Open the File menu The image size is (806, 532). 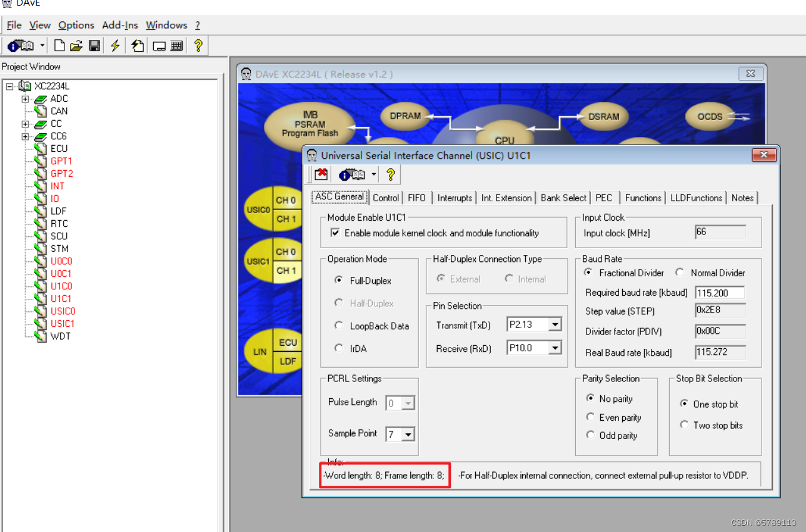coord(14,25)
